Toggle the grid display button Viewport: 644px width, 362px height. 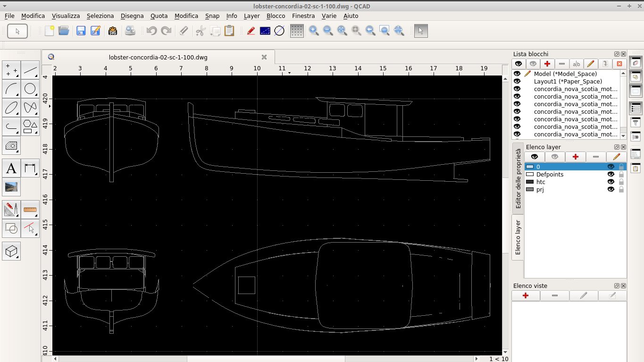pyautogui.click(x=296, y=30)
